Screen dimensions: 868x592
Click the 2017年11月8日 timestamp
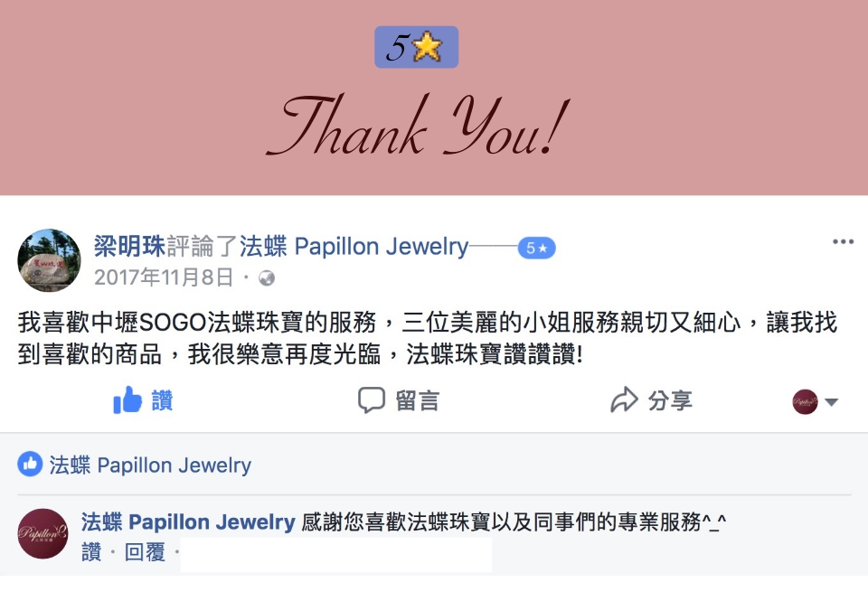pyautogui.click(x=164, y=277)
